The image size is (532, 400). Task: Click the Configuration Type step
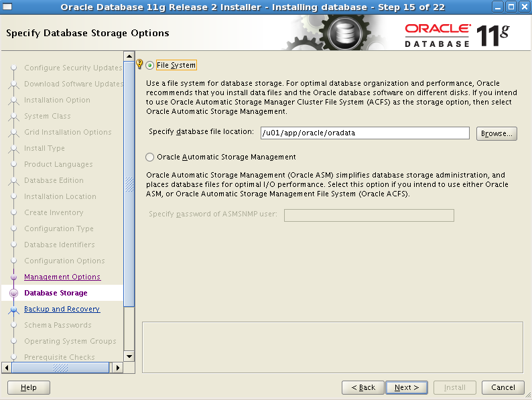[x=59, y=228]
